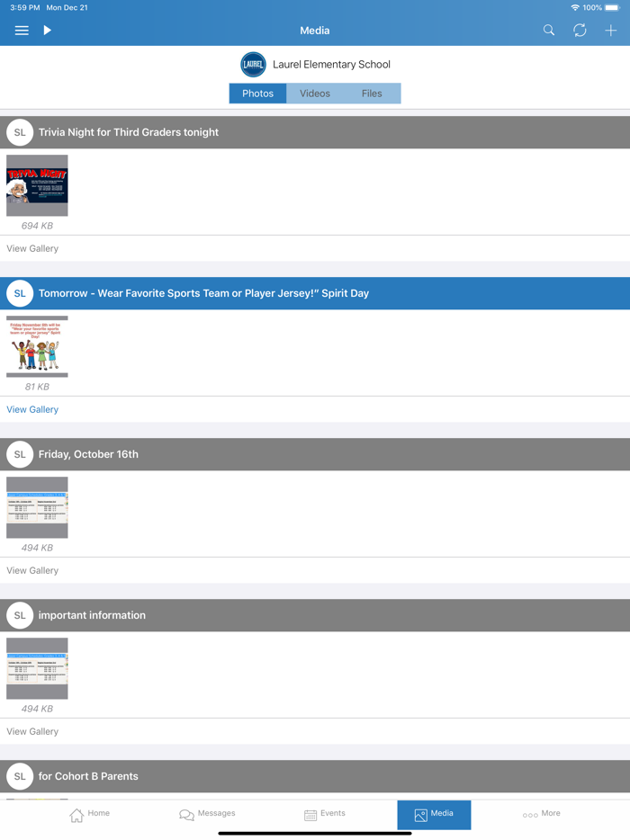Tap SL avatar on Cohort B Parents post
Image resolution: width=630 pixels, height=840 pixels.
(x=20, y=776)
